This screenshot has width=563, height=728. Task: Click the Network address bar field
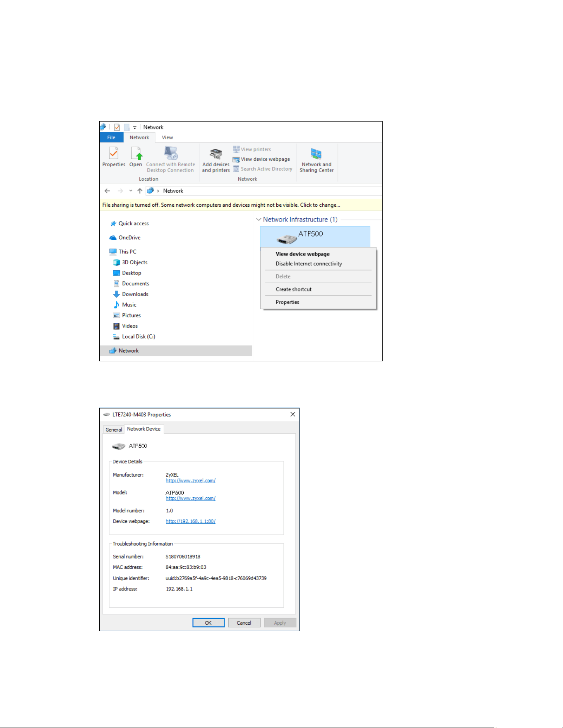pos(264,191)
